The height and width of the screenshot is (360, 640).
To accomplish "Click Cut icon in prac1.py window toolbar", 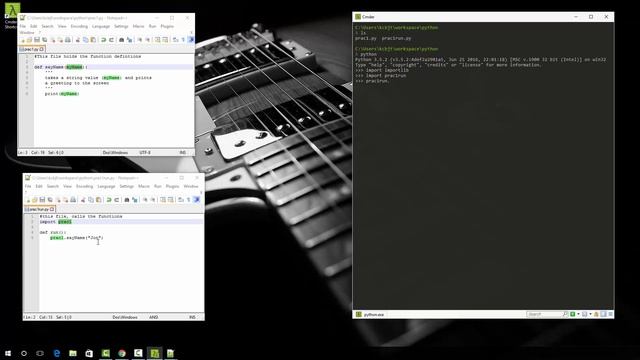I will click(x=78, y=40).
